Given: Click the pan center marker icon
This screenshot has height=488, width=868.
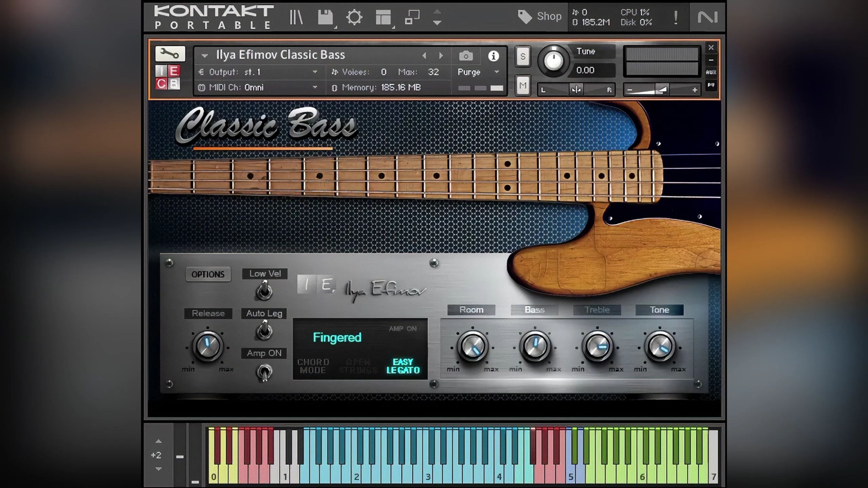Looking at the screenshot, I should pyautogui.click(x=576, y=89).
